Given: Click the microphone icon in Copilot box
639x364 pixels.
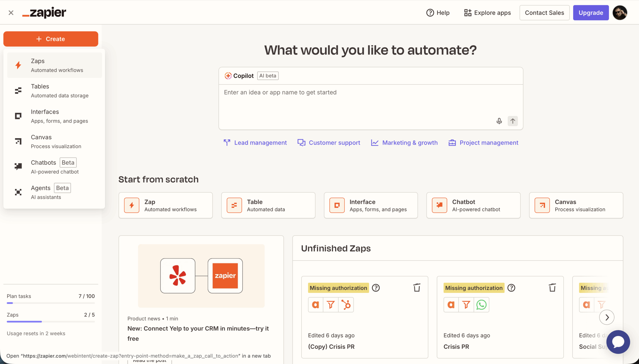Looking at the screenshot, I should [499, 121].
